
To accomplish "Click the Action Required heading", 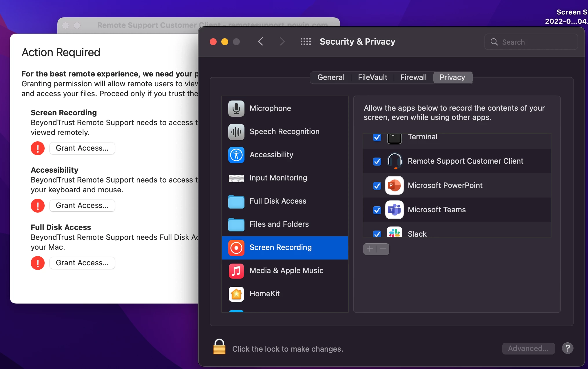I will click(61, 52).
